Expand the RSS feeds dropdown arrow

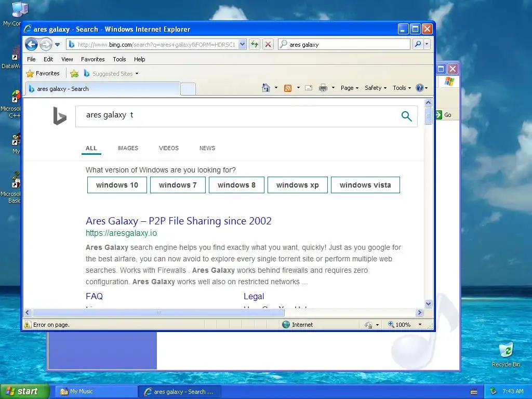tap(298, 88)
